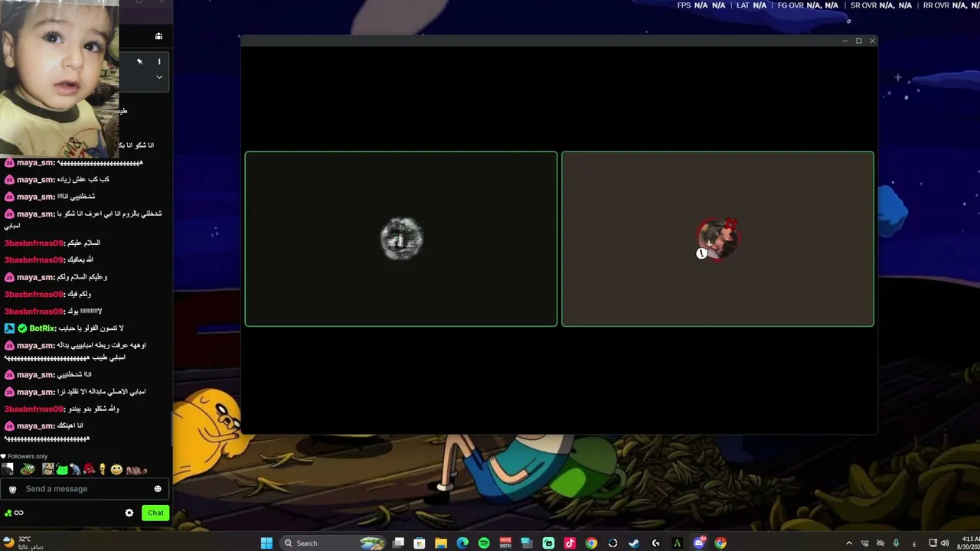Select left call participant tile with gray avatar

401,239
